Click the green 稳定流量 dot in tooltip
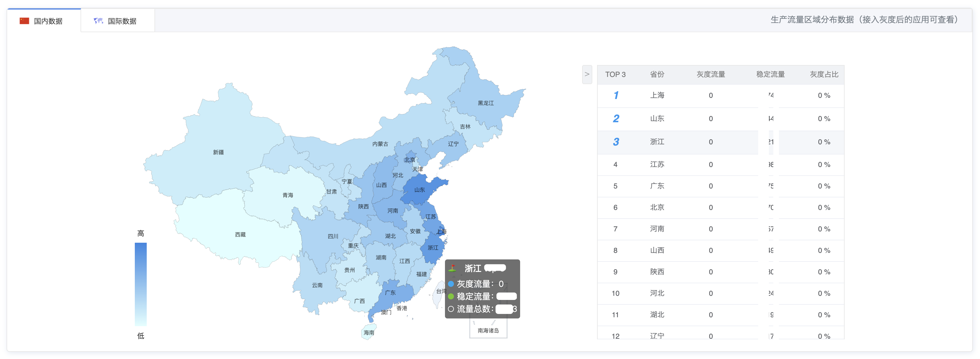This screenshot has height=359, width=980. [451, 297]
